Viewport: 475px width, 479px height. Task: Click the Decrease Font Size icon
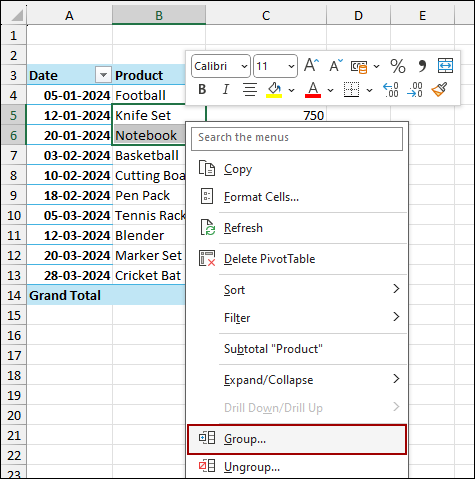point(336,65)
